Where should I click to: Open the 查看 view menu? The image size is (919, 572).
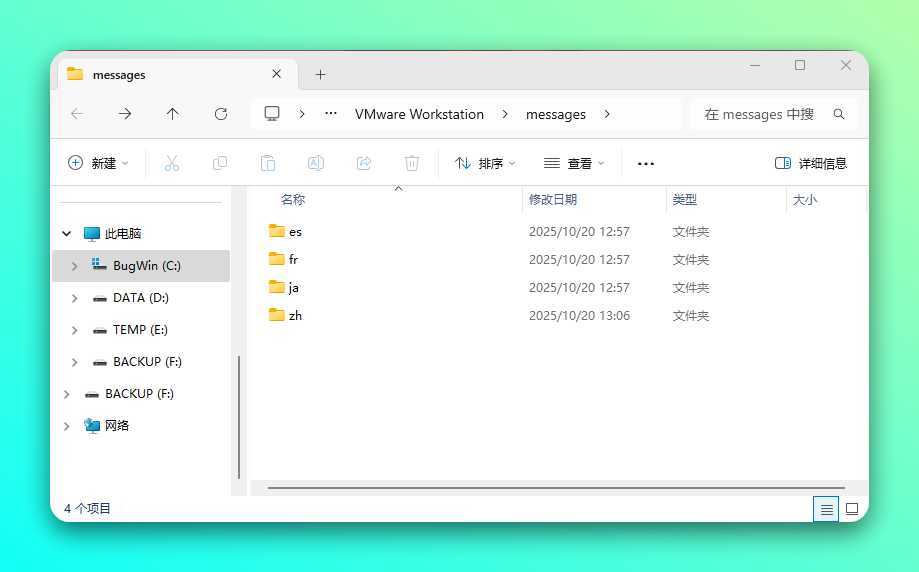point(574,163)
